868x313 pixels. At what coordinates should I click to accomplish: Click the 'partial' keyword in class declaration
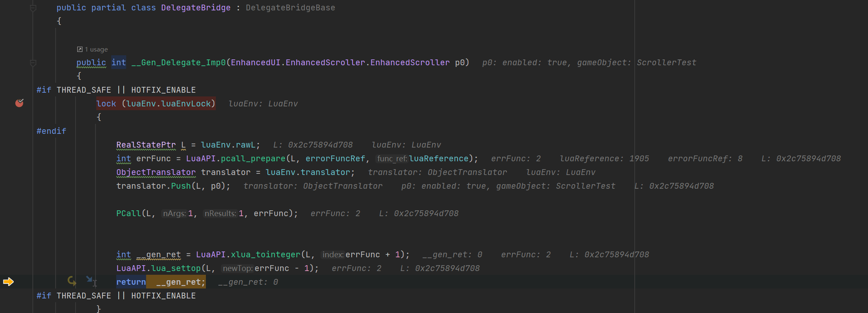109,7
